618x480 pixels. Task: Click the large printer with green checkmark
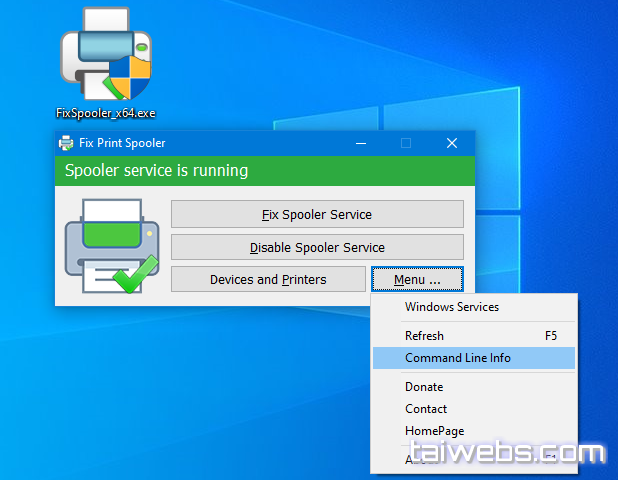(111, 246)
